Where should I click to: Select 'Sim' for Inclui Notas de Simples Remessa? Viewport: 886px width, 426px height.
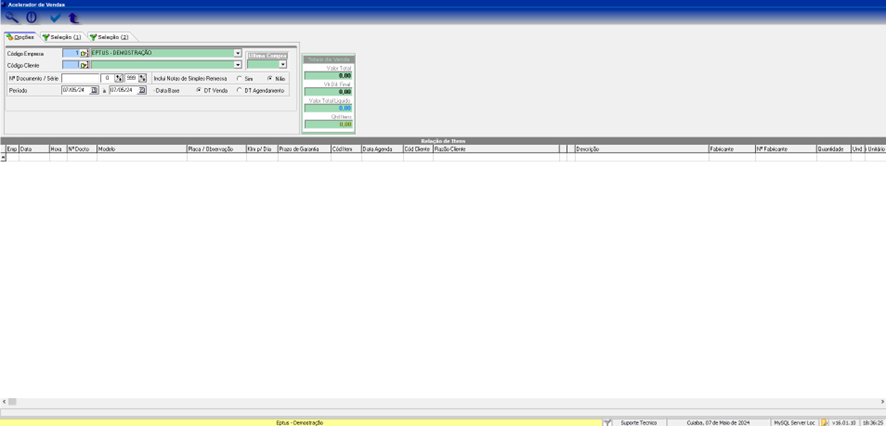[238, 78]
